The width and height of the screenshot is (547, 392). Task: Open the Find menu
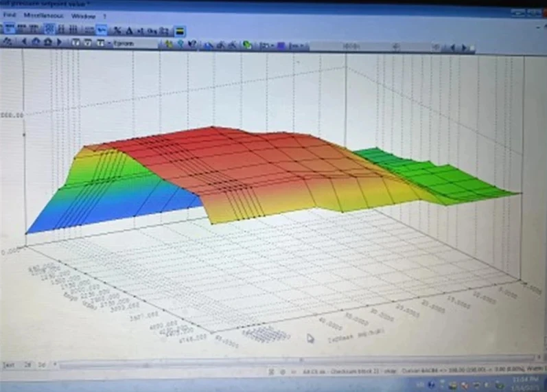10,15
